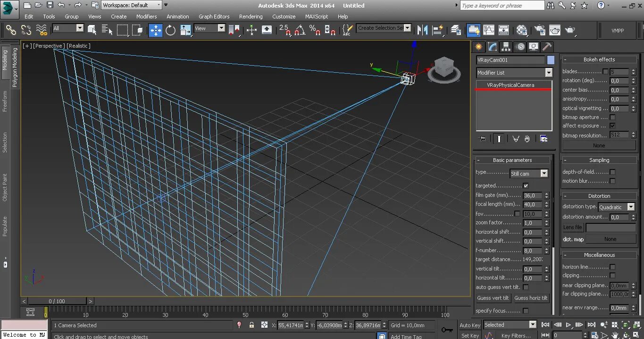Click the Select and Link icon

tap(11, 30)
